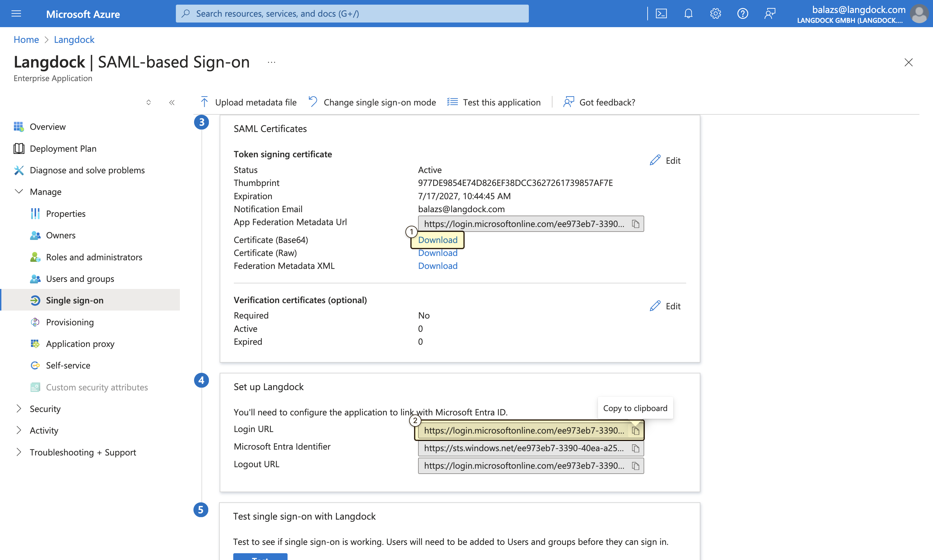The image size is (933, 560).
Task: Go to the Langdock breadcrumb
Action: pos(74,39)
